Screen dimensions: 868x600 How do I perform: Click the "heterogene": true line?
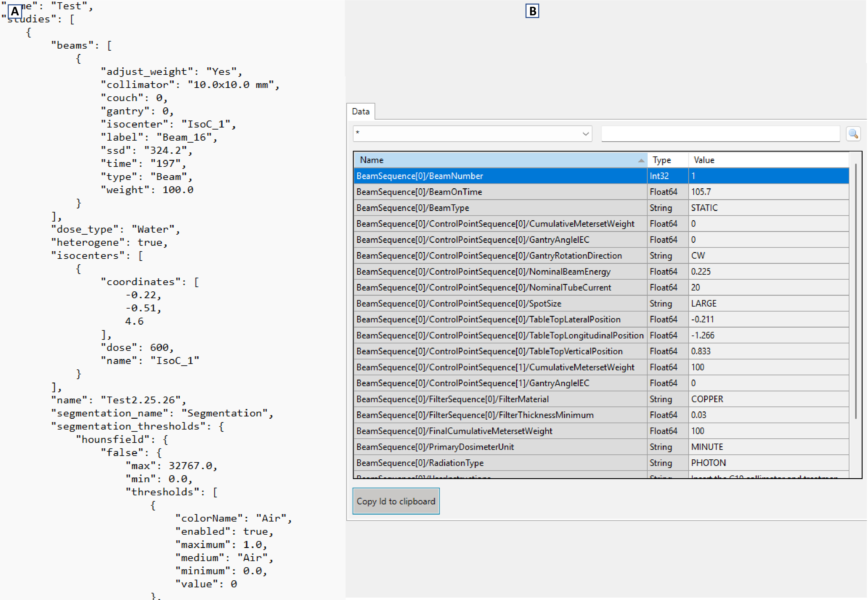(109, 243)
